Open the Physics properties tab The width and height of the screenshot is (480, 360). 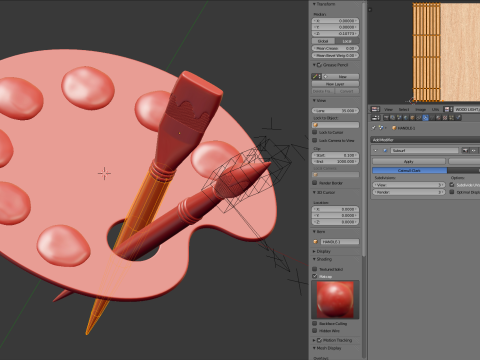coord(458,118)
